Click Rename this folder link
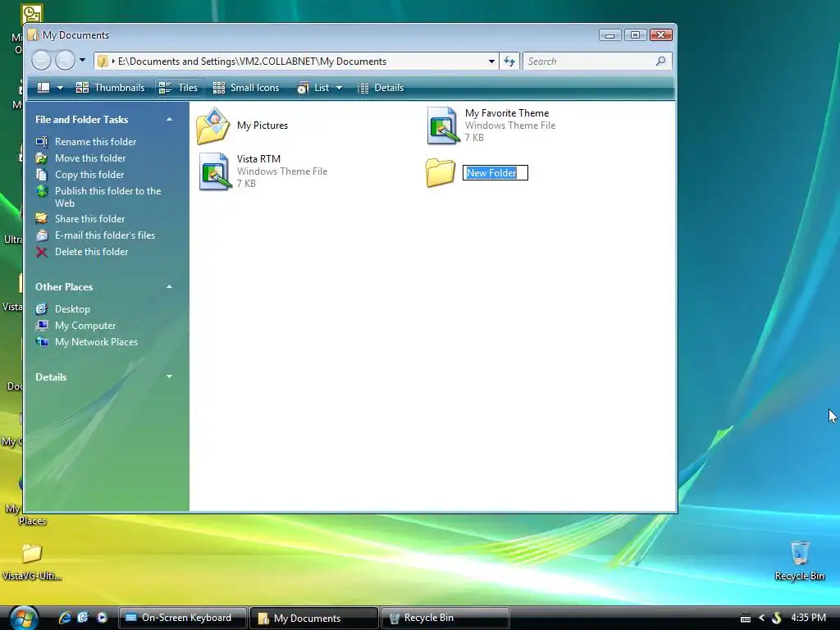 pos(95,141)
